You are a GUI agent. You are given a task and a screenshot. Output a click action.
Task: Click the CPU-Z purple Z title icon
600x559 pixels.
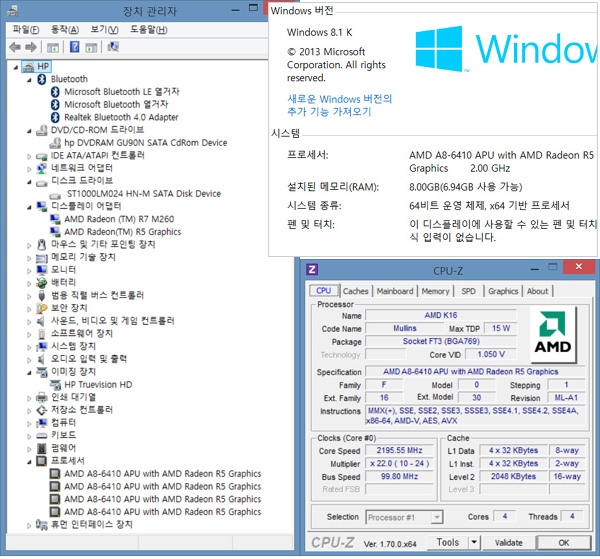(312, 269)
